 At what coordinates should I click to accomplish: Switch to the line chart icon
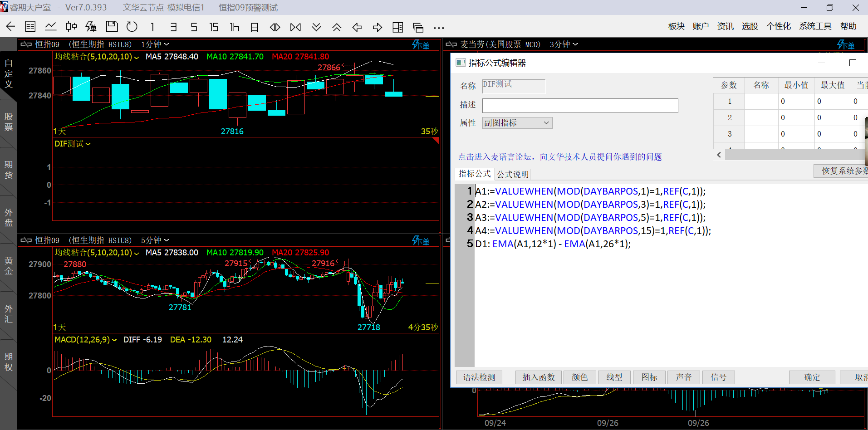[x=51, y=27]
